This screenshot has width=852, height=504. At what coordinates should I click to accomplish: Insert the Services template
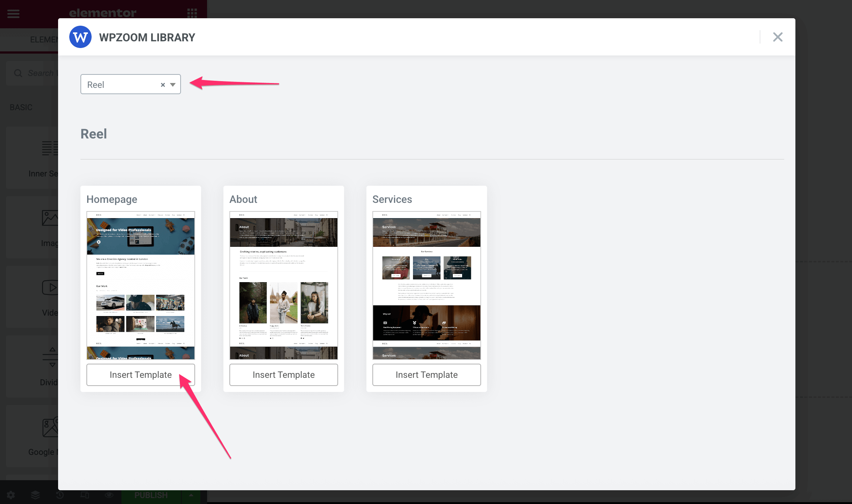(x=426, y=375)
